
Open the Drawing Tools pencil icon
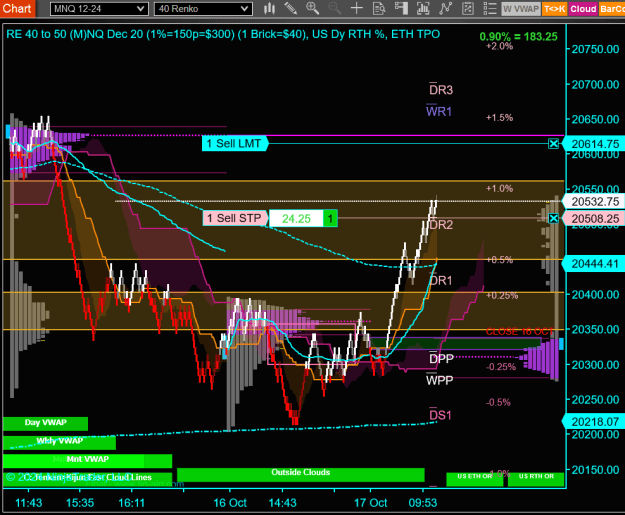[x=291, y=8]
